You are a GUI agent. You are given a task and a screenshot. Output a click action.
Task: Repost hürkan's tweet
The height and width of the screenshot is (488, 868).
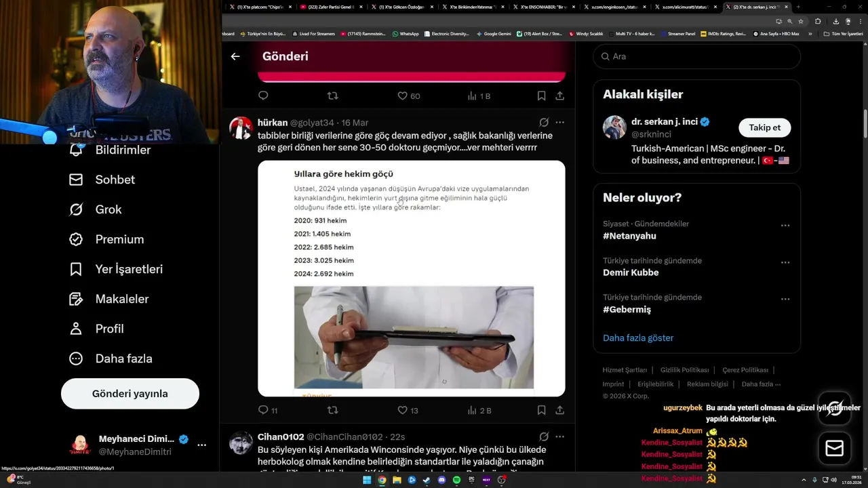pyautogui.click(x=332, y=410)
